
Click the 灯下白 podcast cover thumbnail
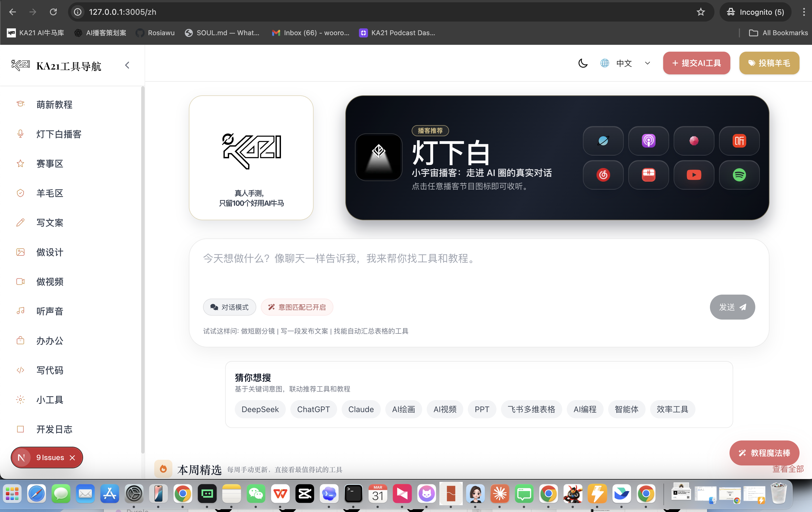point(378,157)
